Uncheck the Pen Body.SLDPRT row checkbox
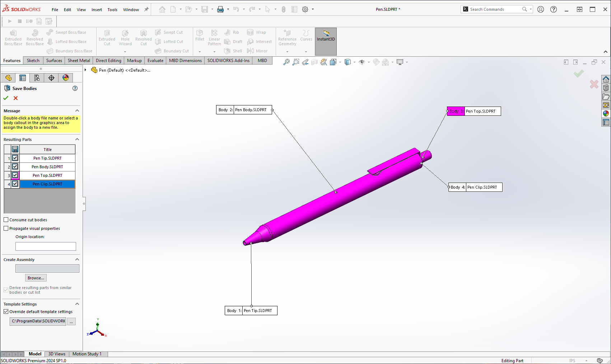 click(15, 166)
